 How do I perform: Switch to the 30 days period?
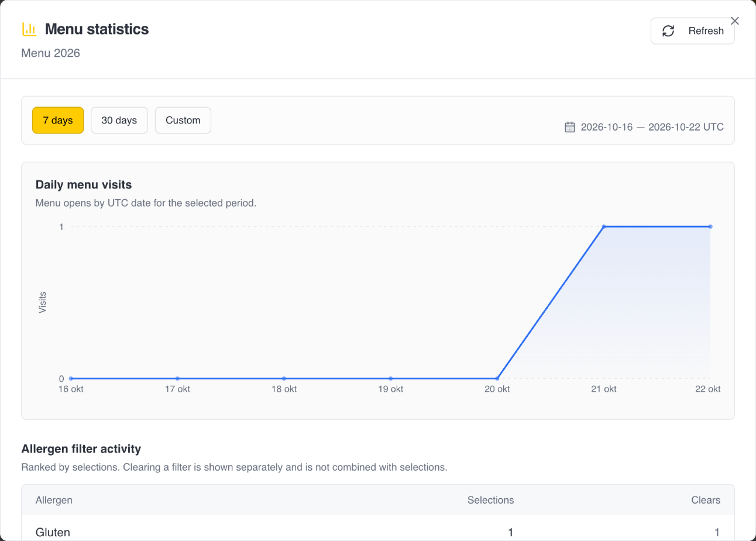tap(119, 120)
